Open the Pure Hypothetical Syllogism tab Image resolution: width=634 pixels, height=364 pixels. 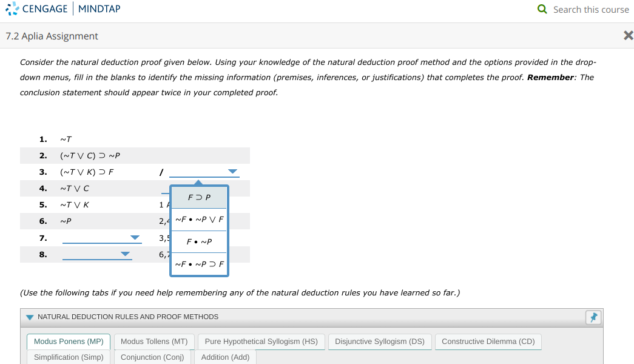(x=261, y=341)
